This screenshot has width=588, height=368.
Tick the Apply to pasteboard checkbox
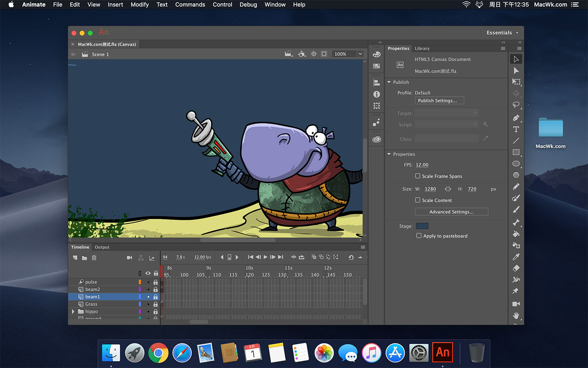click(x=419, y=236)
